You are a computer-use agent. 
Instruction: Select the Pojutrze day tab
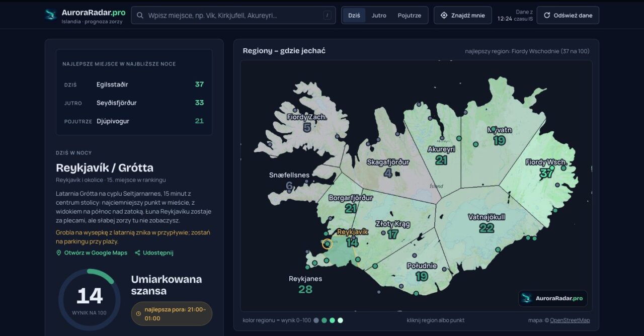(x=410, y=15)
